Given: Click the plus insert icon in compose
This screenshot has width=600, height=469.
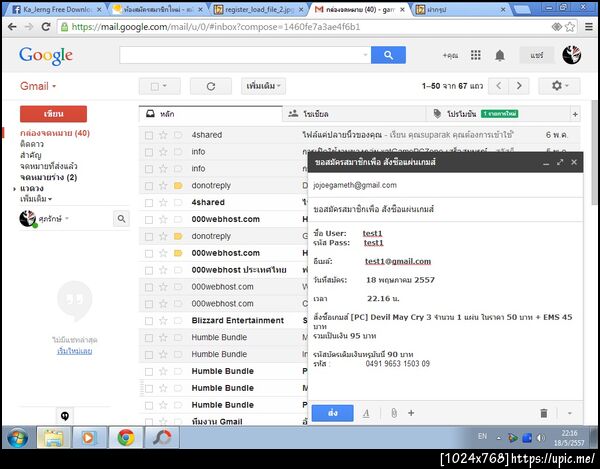Looking at the screenshot, I should click(x=411, y=413).
